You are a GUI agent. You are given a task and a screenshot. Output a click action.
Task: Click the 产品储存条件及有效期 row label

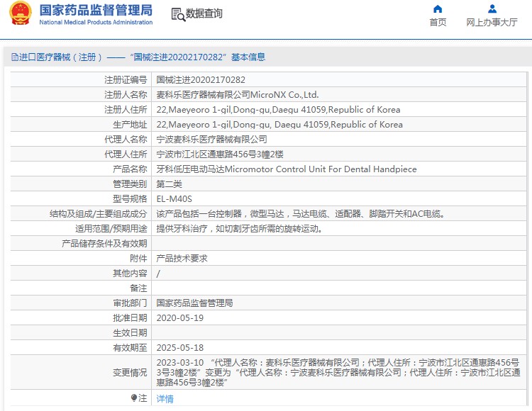coord(104,244)
